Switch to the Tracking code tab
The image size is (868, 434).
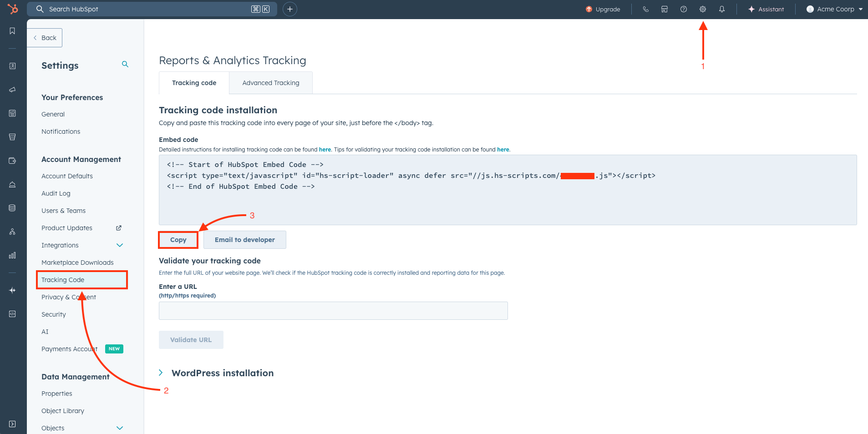pos(194,83)
